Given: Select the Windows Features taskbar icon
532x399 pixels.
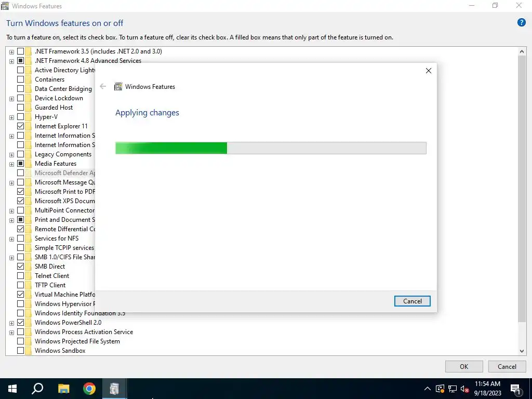Looking at the screenshot, I should 114,389.
